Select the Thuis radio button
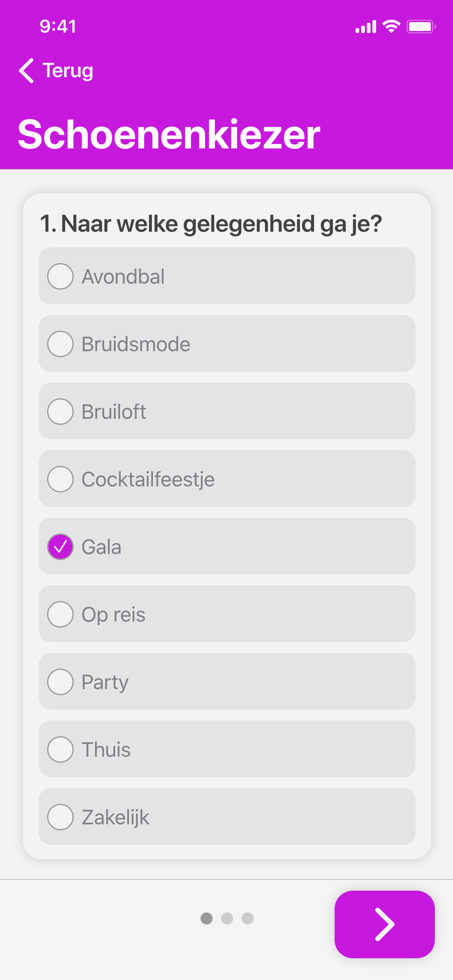The height and width of the screenshot is (980, 453). point(60,749)
